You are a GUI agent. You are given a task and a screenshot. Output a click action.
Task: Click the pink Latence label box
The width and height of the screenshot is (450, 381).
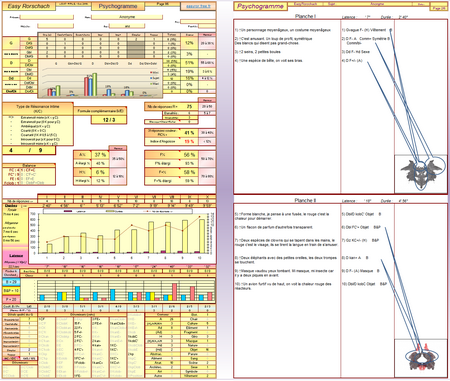click(16, 256)
